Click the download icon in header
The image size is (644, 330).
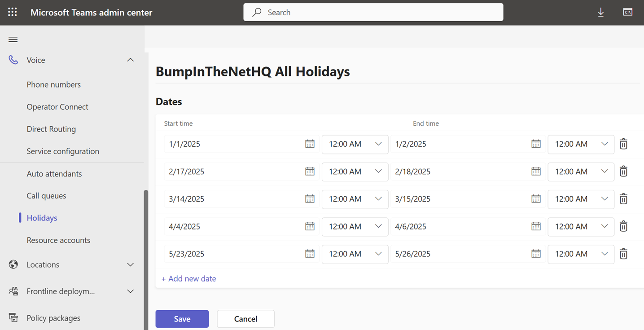601,13
